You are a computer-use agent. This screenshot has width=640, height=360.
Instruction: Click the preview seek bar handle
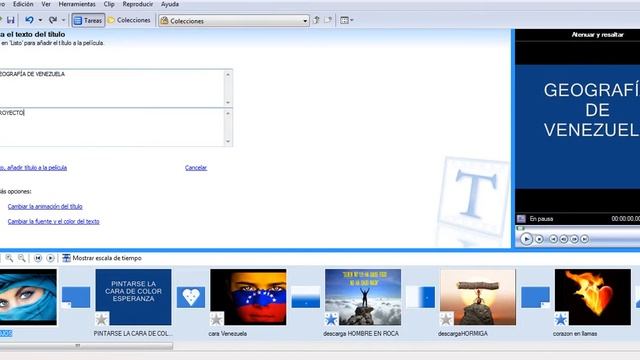point(520,228)
